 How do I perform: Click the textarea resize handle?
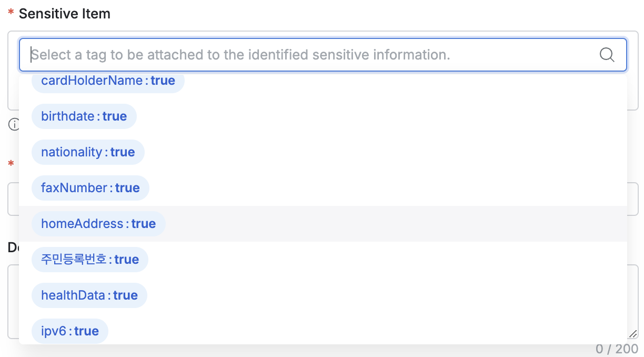(633, 334)
